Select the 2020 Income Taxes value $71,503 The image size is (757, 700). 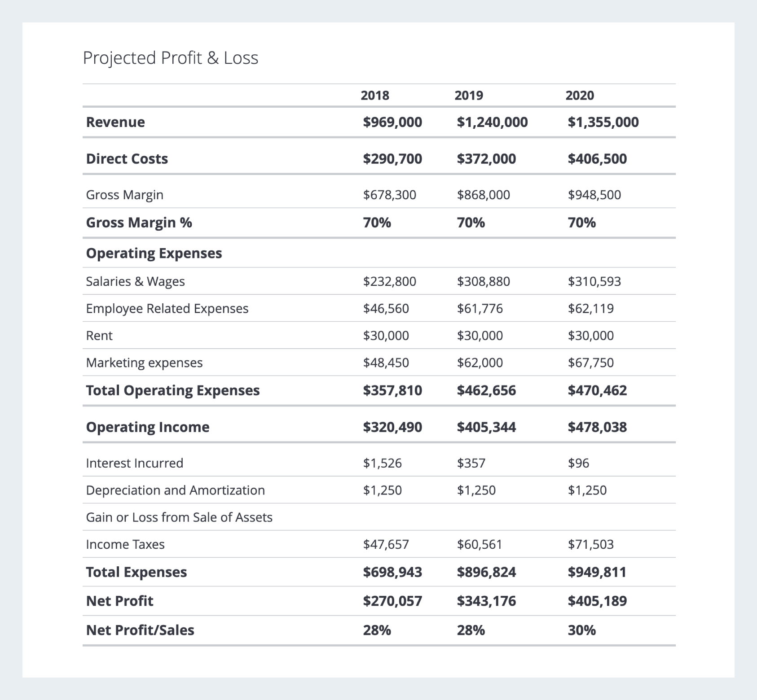coord(590,544)
